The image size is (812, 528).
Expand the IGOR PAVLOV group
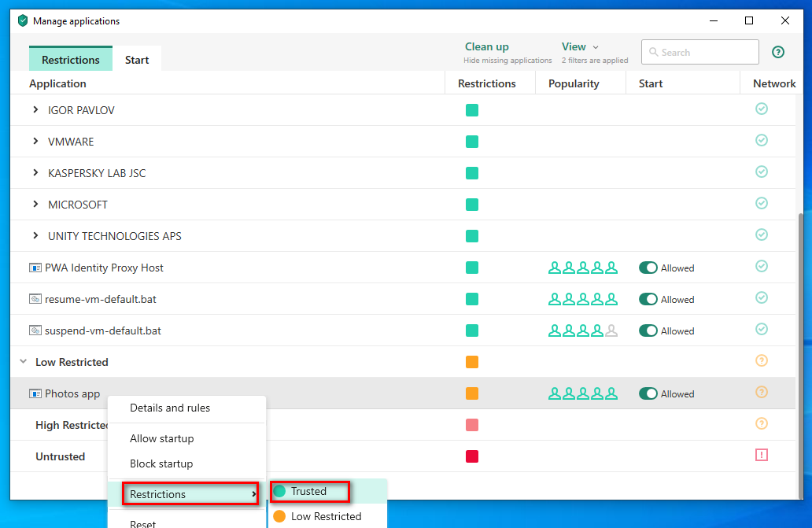tap(35, 109)
